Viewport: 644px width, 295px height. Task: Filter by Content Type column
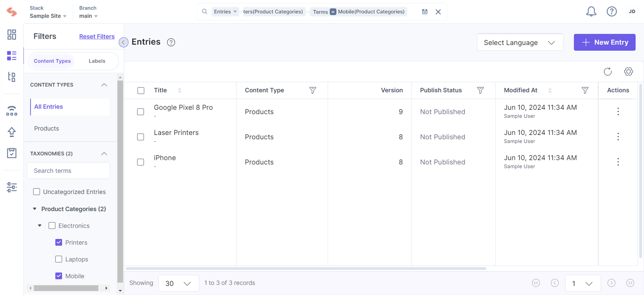tap(312, 90)
